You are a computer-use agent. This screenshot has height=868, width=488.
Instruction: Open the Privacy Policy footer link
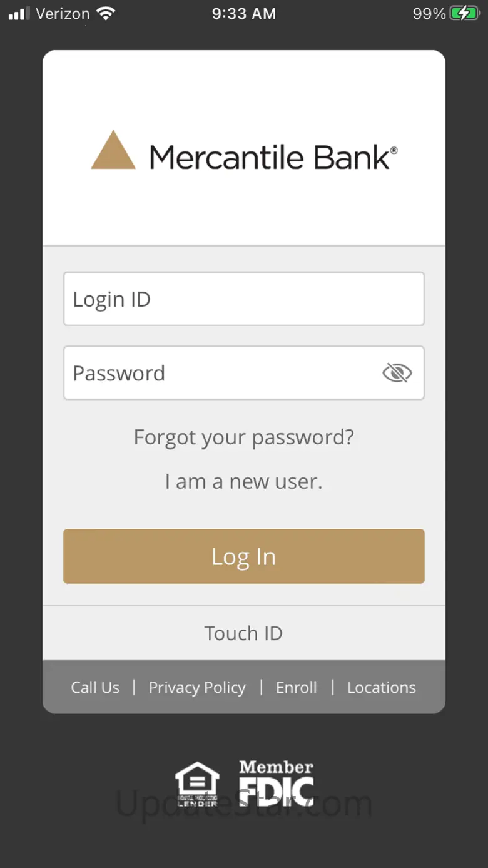point(197,688)
